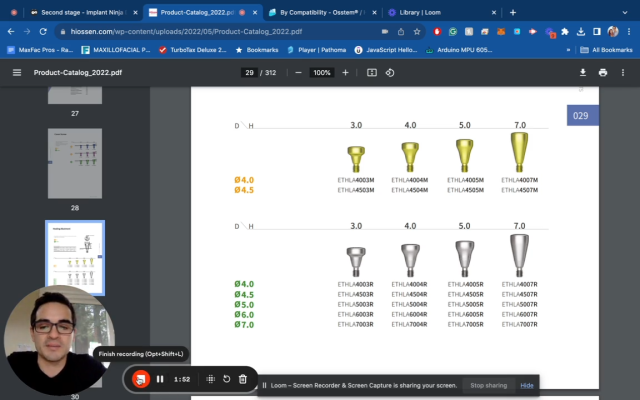Open the PDF sidebar menu toggle
Image resolution: width=640 pixels, height=400 pixels.
16,73
